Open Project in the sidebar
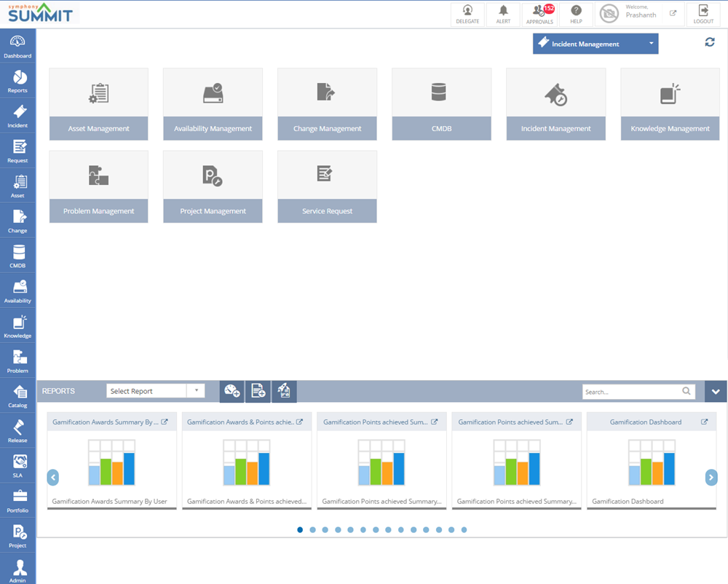The image size is (728, 584). pyautogui.click(x=17, y=536)
